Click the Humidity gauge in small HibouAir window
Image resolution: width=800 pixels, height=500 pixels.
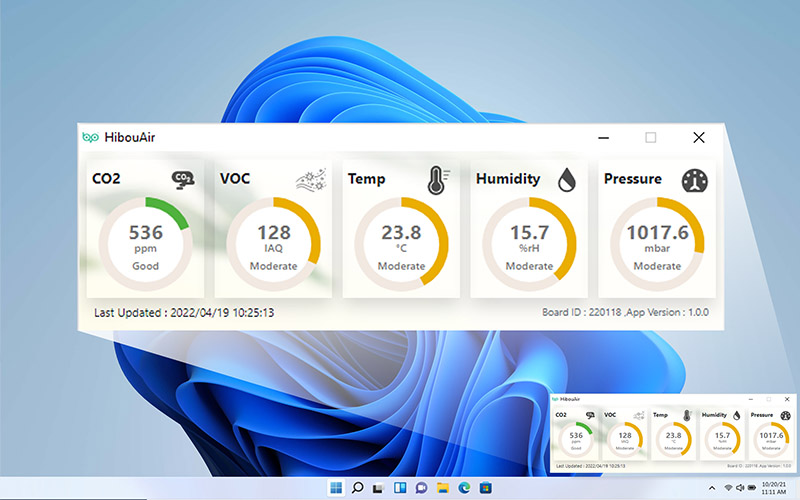[722, 439]
